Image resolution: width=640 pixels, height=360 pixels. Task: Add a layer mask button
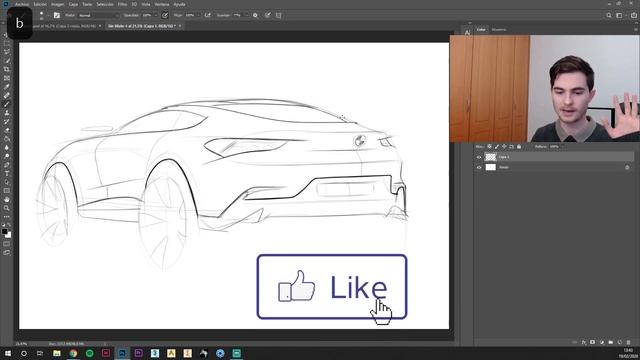tap(593, 342)
